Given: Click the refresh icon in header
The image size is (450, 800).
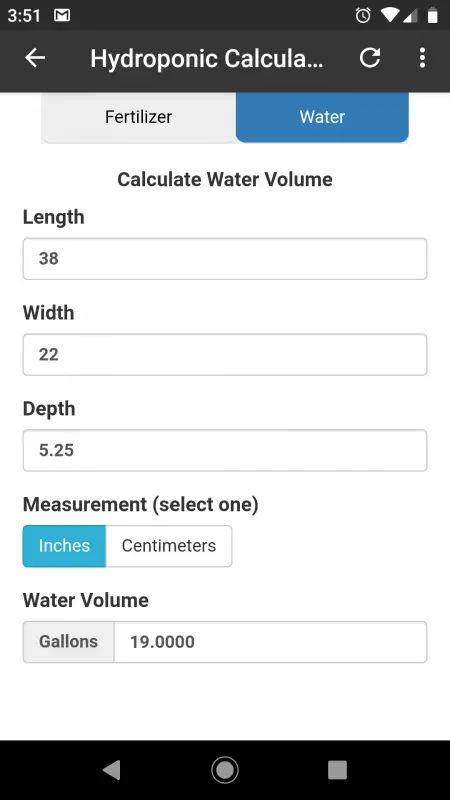Looking at the screenshot, I should tap(370, 58).
